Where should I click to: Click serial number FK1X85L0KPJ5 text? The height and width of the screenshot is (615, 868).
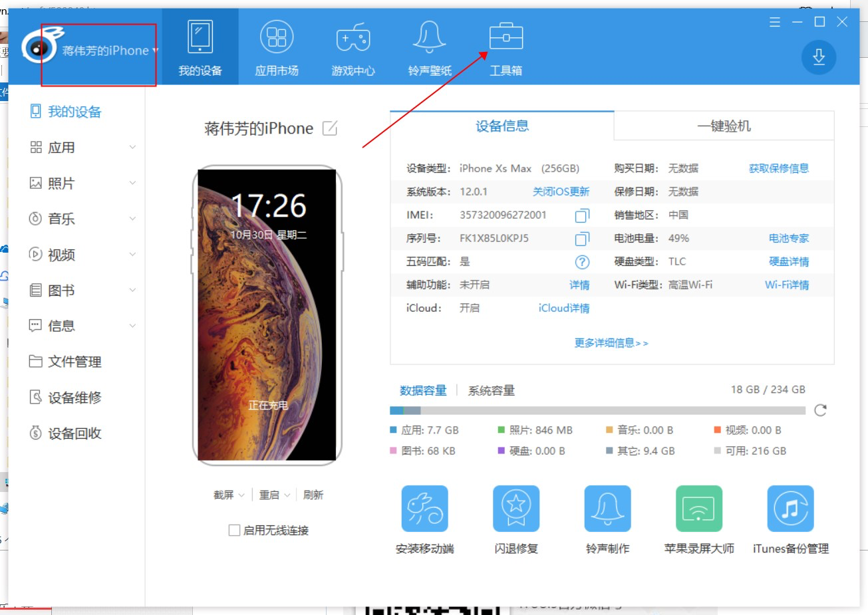(494, 238)
